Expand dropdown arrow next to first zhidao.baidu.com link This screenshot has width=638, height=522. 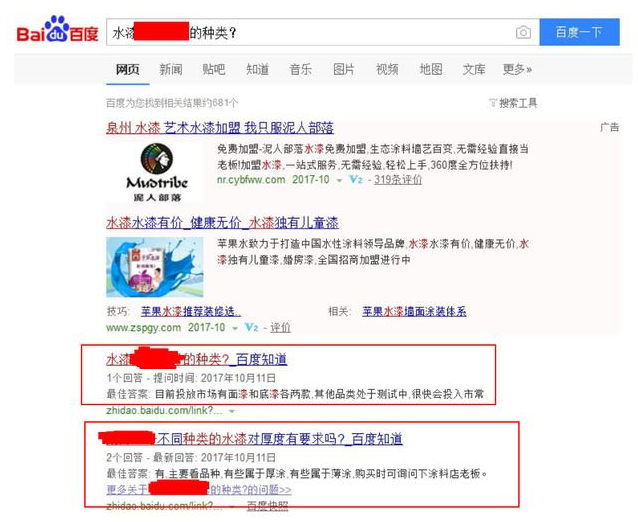coord(232,411)
